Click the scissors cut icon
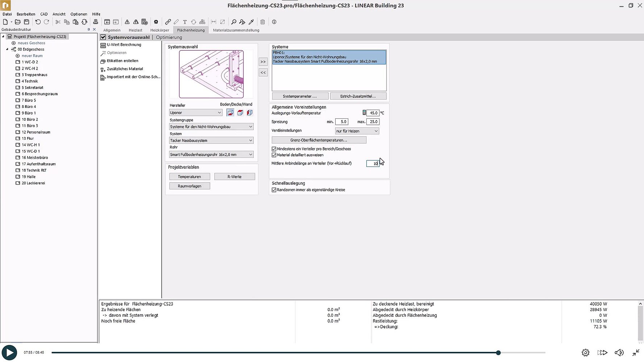The width and height of the screenshot is (644, 362). (x=58, y=22)
